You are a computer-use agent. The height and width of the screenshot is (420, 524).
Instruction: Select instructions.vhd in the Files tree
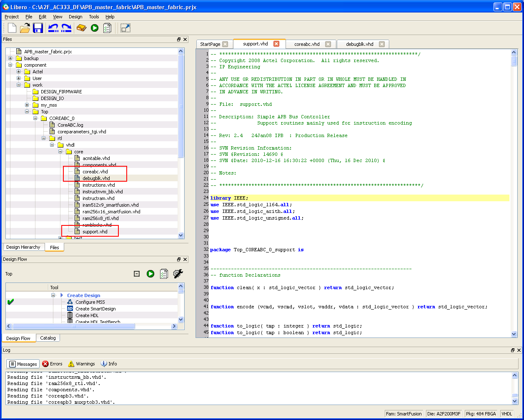click(98, 185)
